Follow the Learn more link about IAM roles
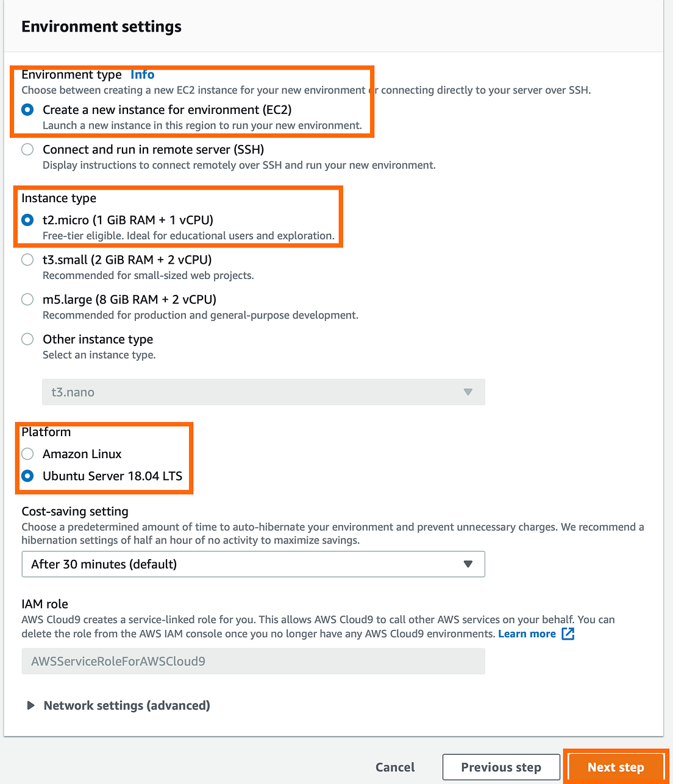 coord(527,634)
